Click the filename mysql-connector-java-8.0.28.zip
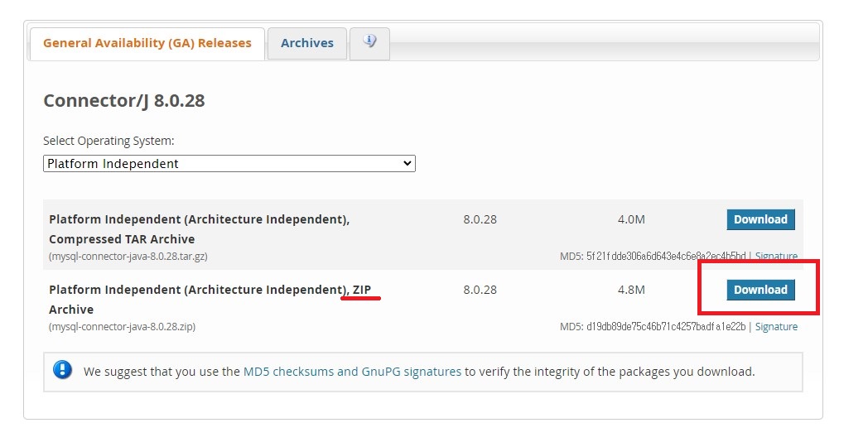 [x=123, y=327]
